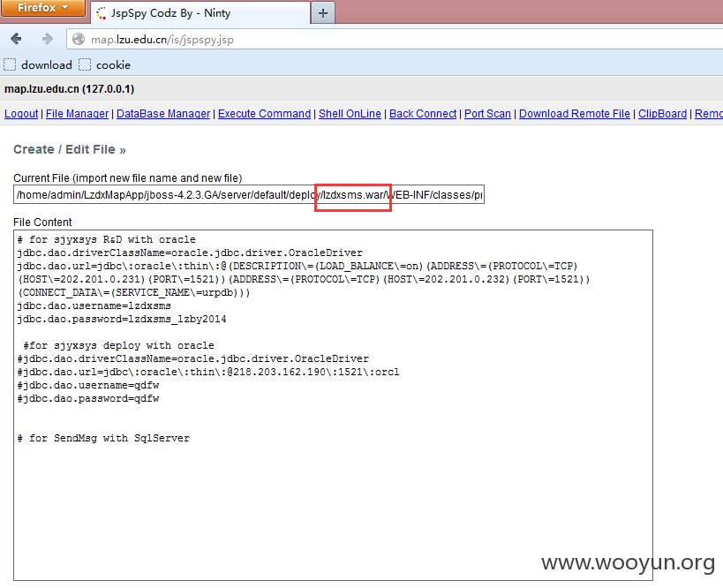Open the ClipBoard link
The width and height of the screenshot is (723, 588).
click(662, 114)
